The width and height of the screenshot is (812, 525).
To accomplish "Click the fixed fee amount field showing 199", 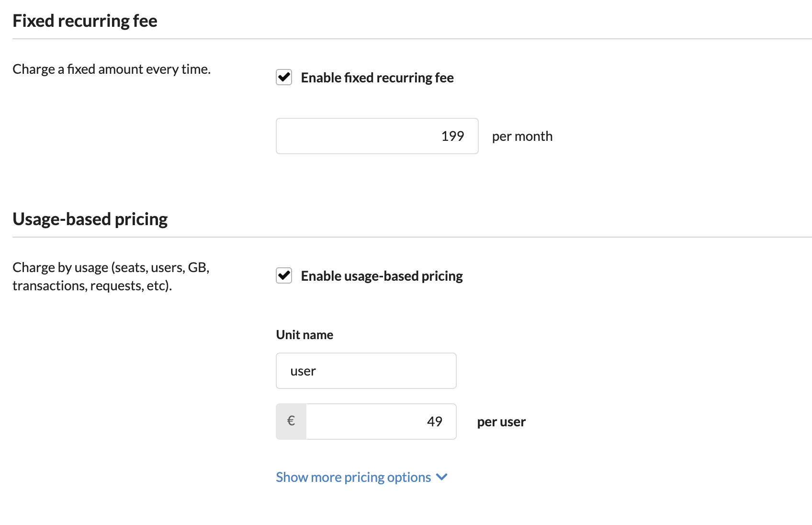I will [377, 136].
